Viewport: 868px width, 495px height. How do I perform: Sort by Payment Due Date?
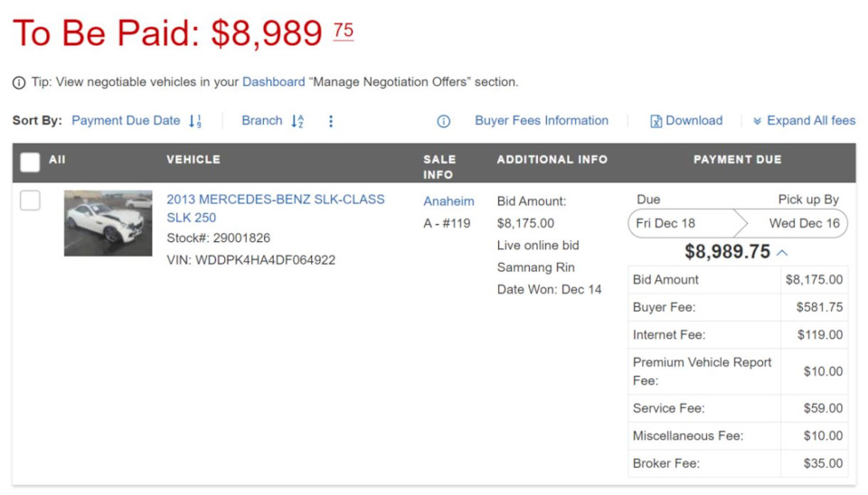(x=126, y=120)
